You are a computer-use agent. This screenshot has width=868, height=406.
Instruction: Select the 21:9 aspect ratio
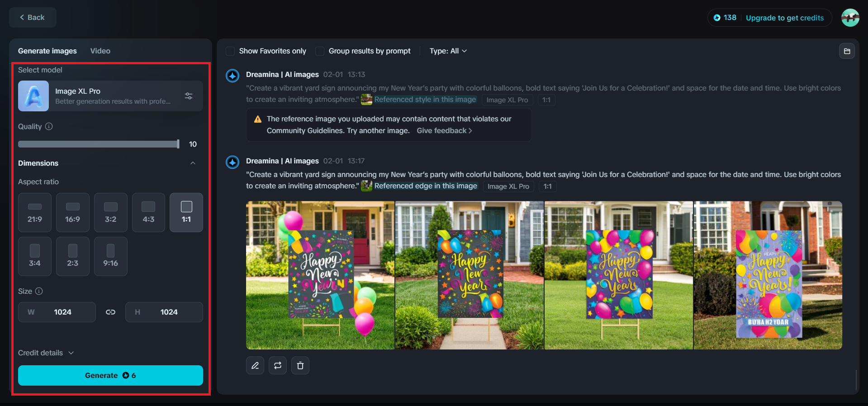[x=35, y=212]
